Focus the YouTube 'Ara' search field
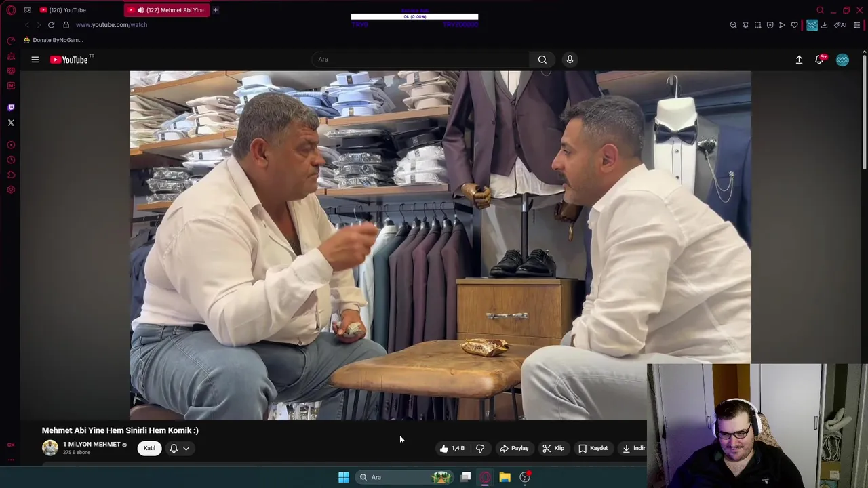Screen dimensions: 868x488 coord(420,60)
